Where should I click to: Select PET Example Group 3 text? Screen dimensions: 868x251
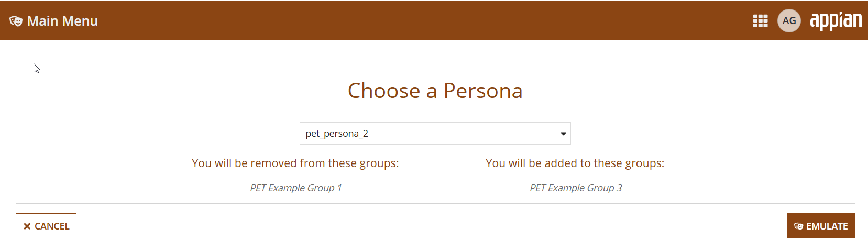[576, 188]
